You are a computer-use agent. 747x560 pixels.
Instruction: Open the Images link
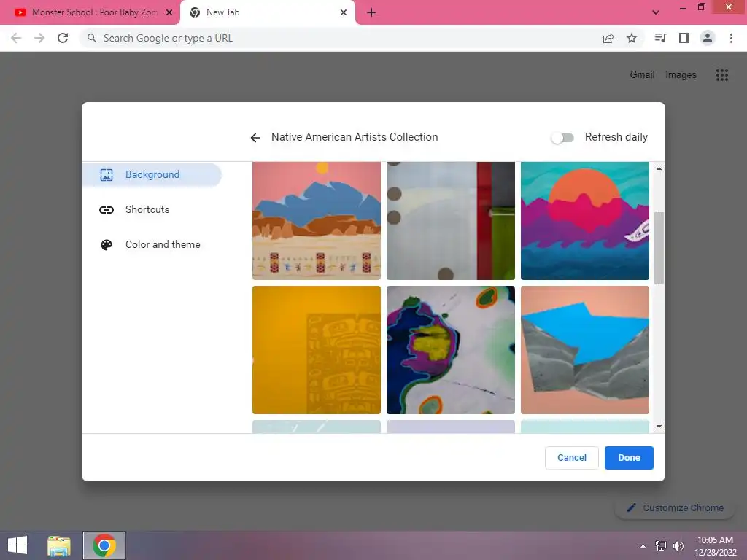pos(681,75)
